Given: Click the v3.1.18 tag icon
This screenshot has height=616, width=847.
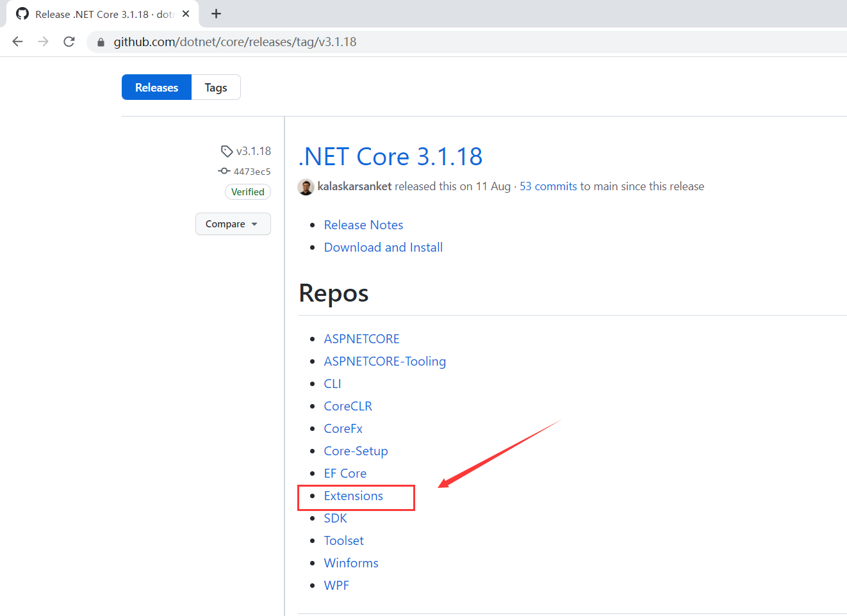Looking at the screenshot, I should click(x=227, y=151).
